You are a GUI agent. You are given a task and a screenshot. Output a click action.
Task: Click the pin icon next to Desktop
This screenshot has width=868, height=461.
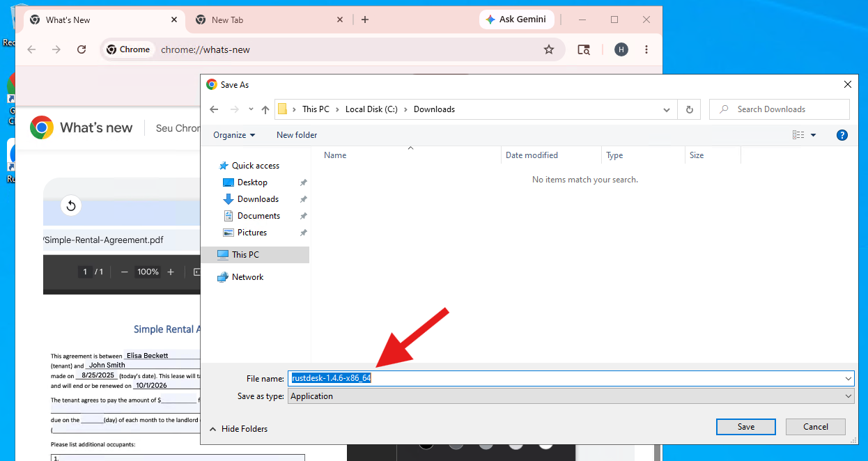coord(303,182)
